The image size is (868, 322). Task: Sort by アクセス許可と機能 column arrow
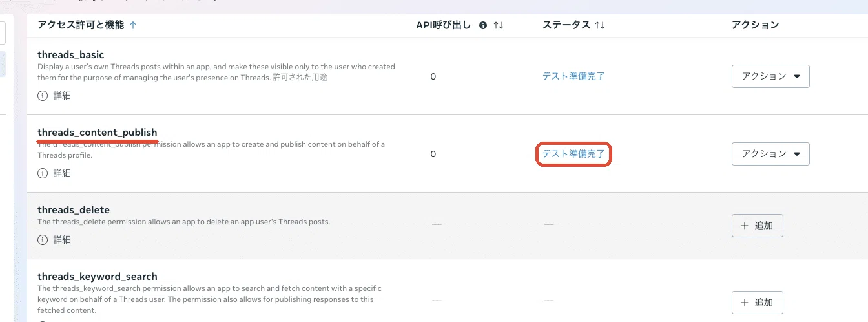click(x=133, y=25)
